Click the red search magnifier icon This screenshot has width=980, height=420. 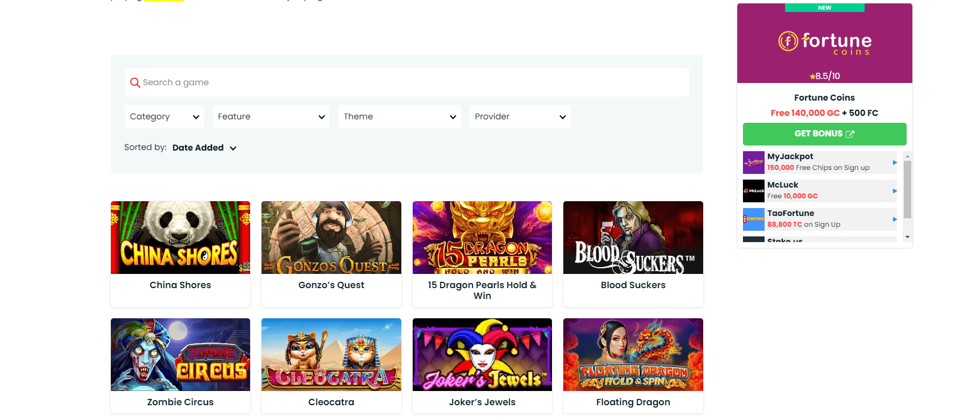135,82
